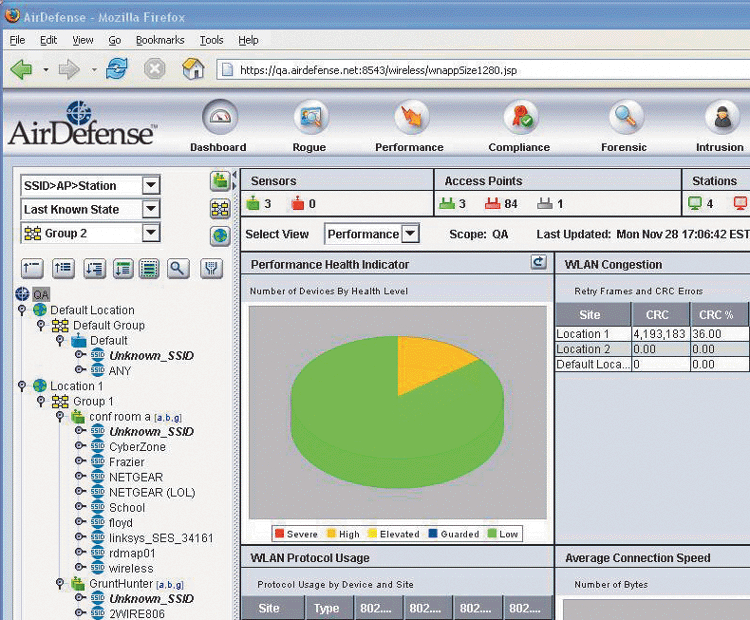
Task: Click the Severe red legend swatch
Action: (280, 533)
